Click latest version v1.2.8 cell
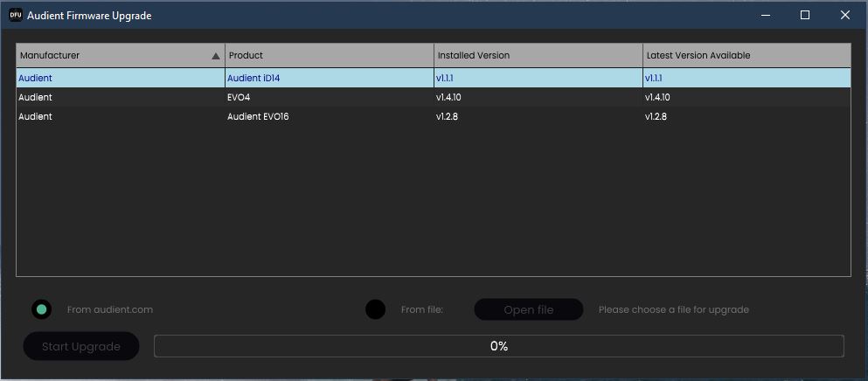This screenshot has height=381, width=868. [746, 117]
